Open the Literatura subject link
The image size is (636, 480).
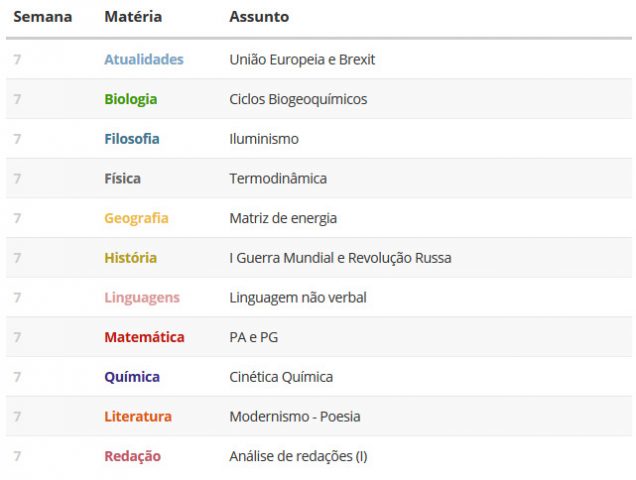coord(138,417)
